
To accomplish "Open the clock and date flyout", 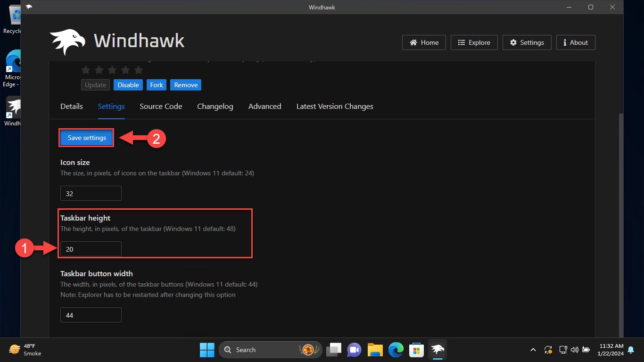I will 610,350.
